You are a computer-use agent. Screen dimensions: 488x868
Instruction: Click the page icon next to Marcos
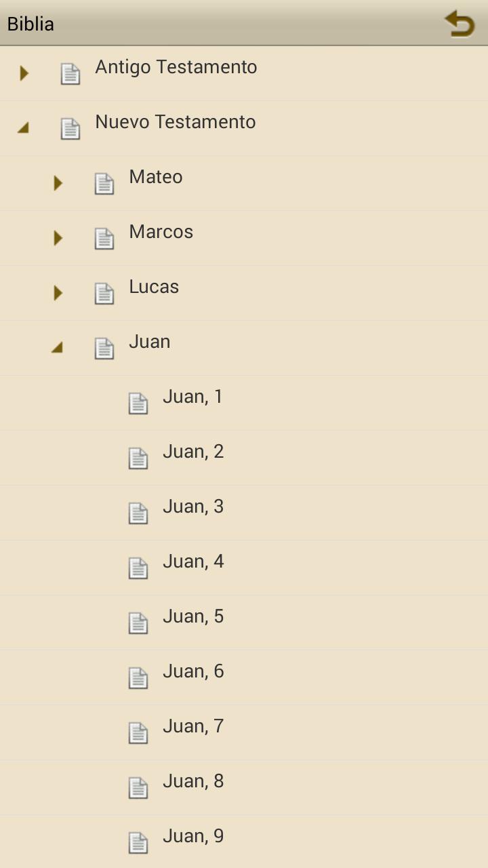(104, 239)
